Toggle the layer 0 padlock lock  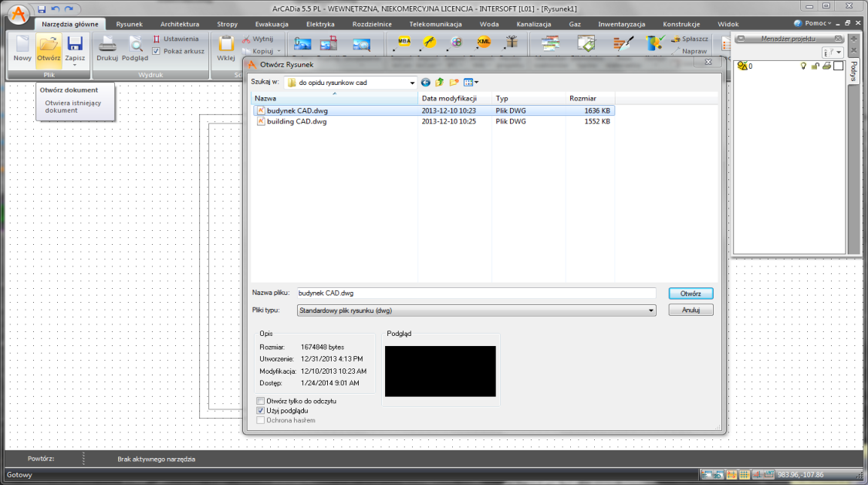(x=815, y=66)
